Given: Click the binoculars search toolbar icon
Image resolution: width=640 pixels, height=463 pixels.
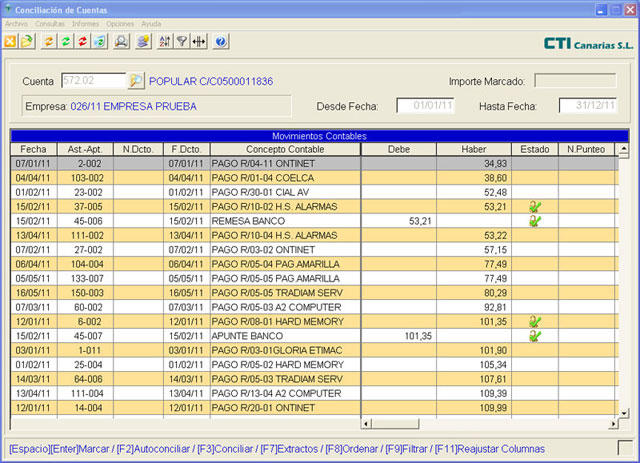Looking at the screenshot, I should coord(121,41).
